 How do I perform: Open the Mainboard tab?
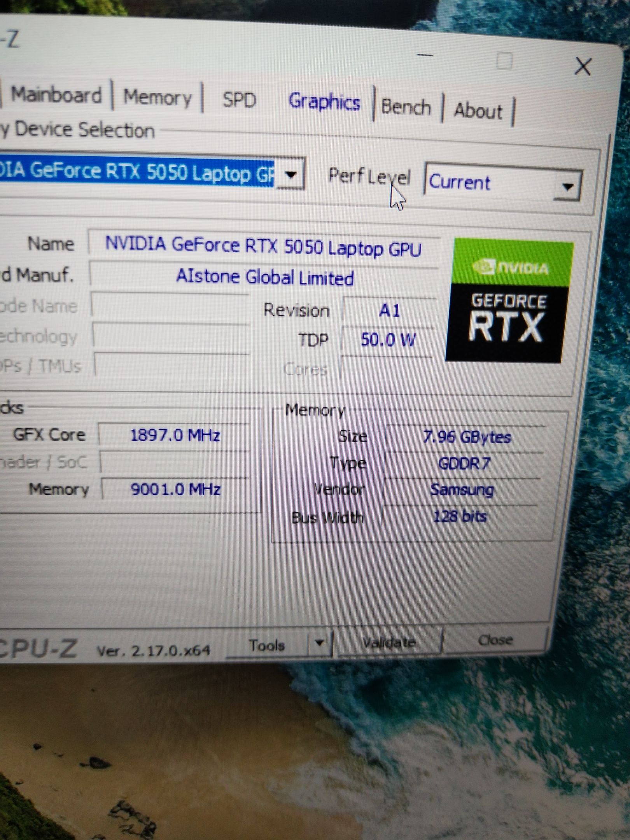[x=56, y=95]
